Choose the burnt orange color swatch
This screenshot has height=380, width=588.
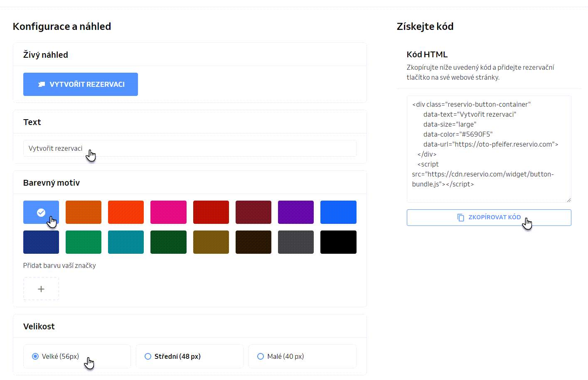tap(84, 212)
